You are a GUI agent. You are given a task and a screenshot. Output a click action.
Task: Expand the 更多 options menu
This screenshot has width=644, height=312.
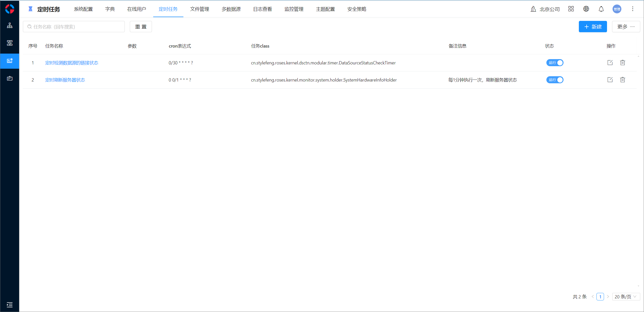pyautogui.click(x=626, y=27)
